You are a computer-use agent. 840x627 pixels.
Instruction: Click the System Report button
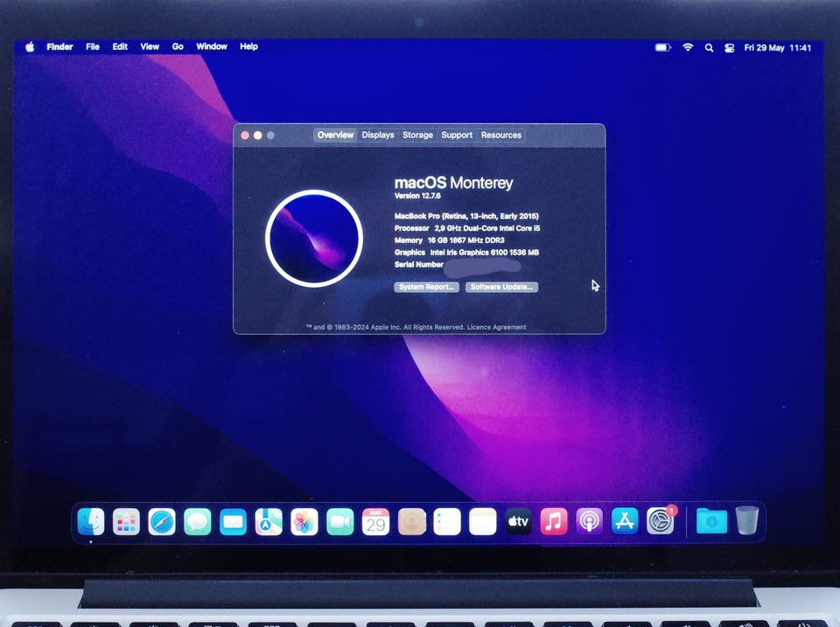pyautogui.click(x=426, y=287)
